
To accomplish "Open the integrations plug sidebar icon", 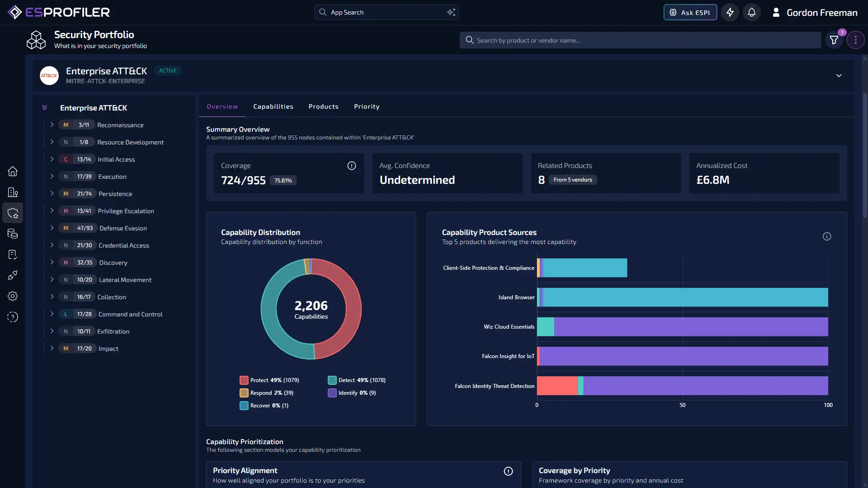I will point(13,275).
